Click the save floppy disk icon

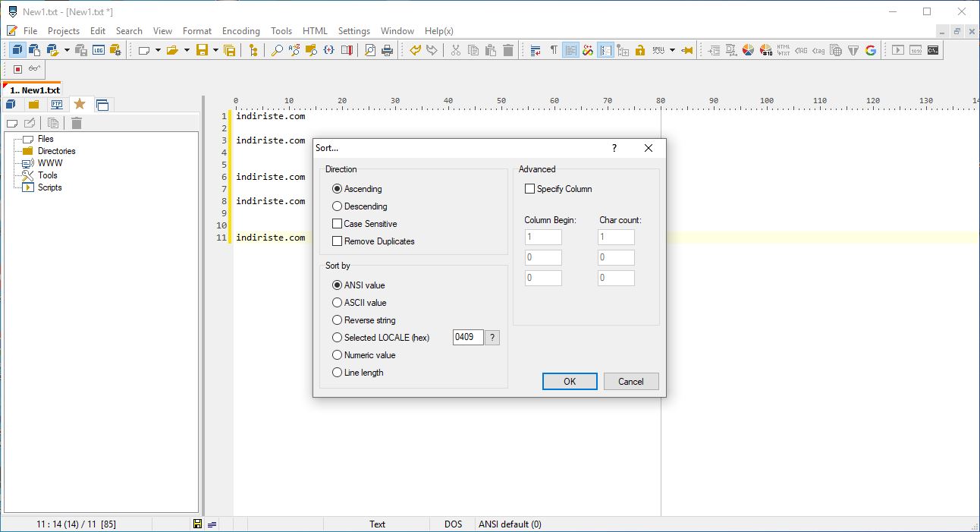coord(202,50)
